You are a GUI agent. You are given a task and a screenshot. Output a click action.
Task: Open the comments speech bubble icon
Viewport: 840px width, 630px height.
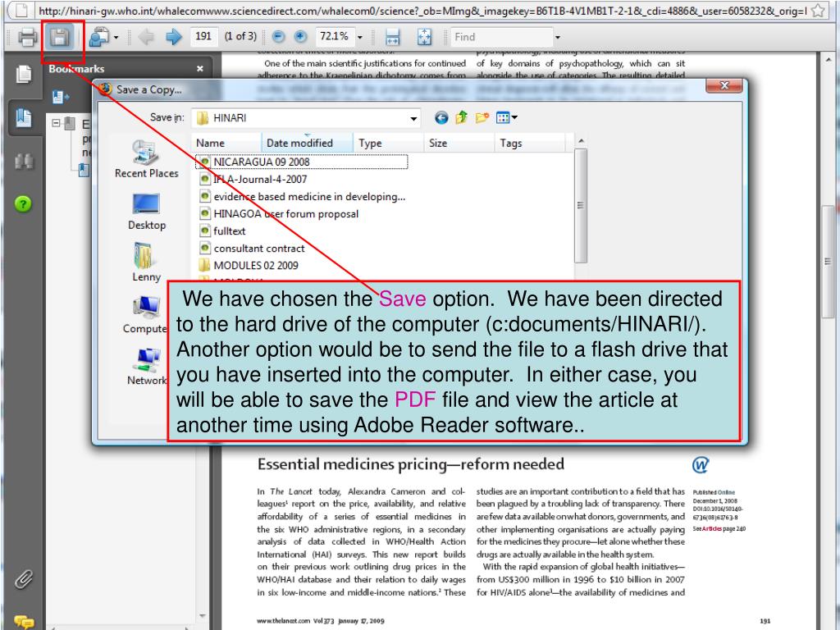click(24, 622)
